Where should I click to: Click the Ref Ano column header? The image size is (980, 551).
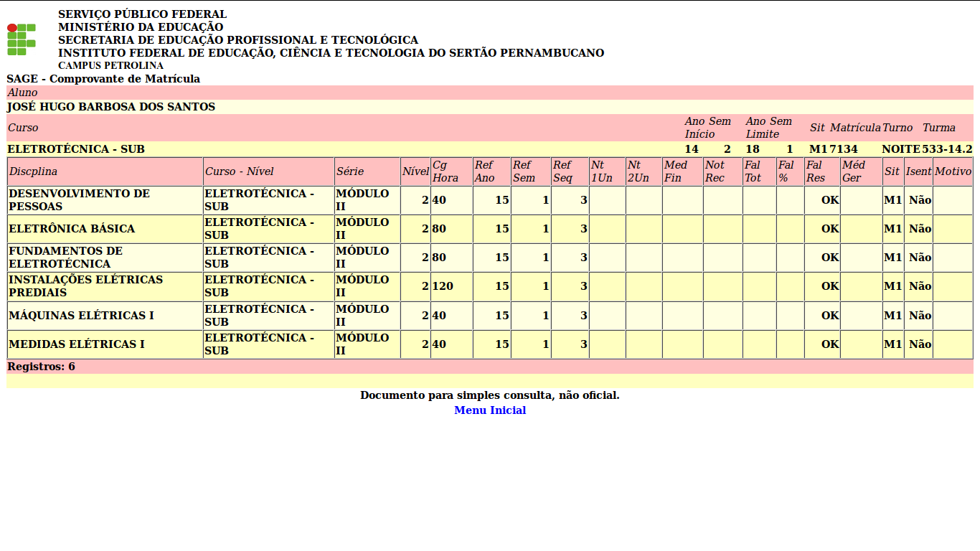click(491, 171)
